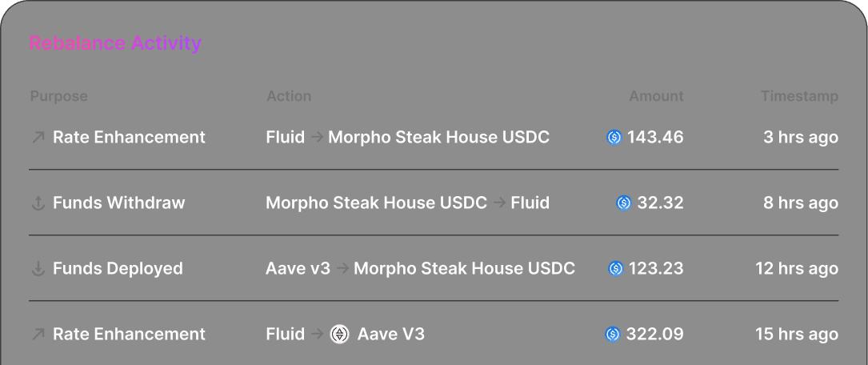Click the Rate Enhancement arrow icon in first row
The height and width of the screenshot is (365, 868).
pos(38,138)
